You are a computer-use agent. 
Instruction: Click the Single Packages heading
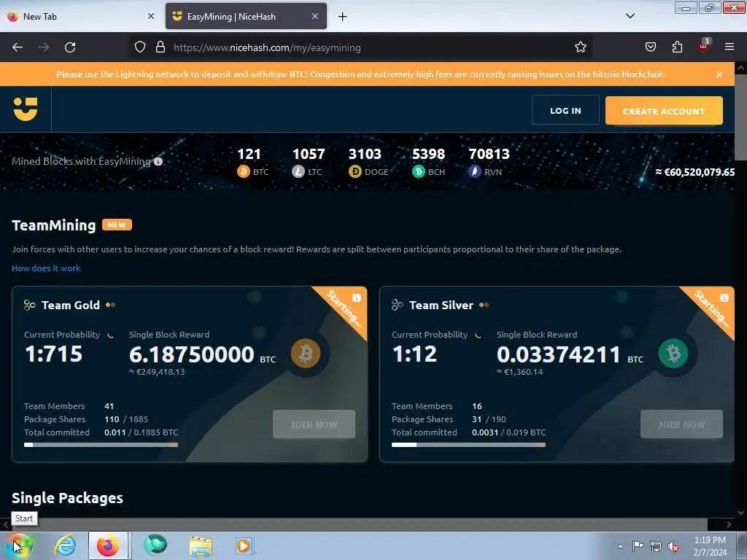click(67, 498)
